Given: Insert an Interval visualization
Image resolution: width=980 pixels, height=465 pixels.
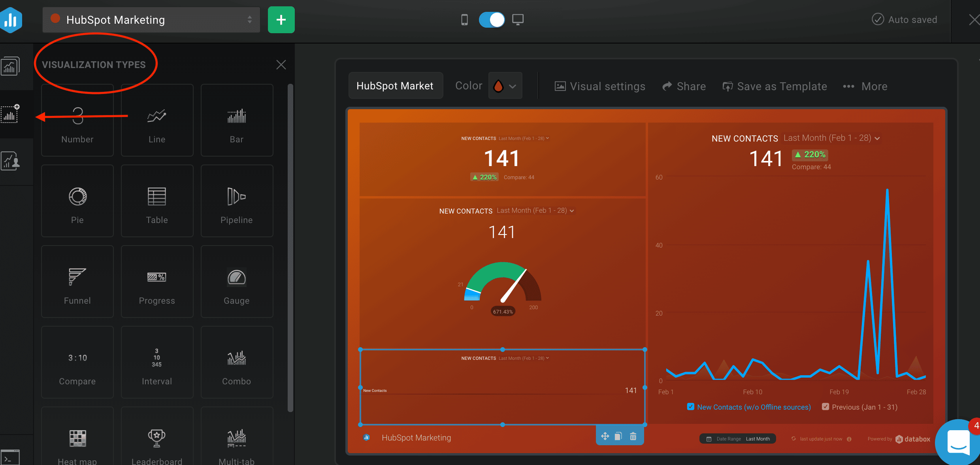Looking at the screenshot, I should [x=157, y=362].
